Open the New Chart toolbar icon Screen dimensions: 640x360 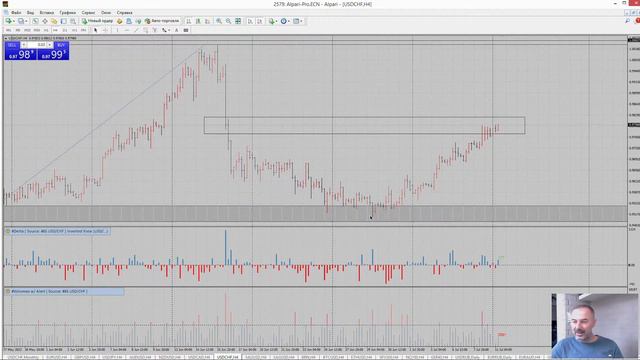(8, 21)
